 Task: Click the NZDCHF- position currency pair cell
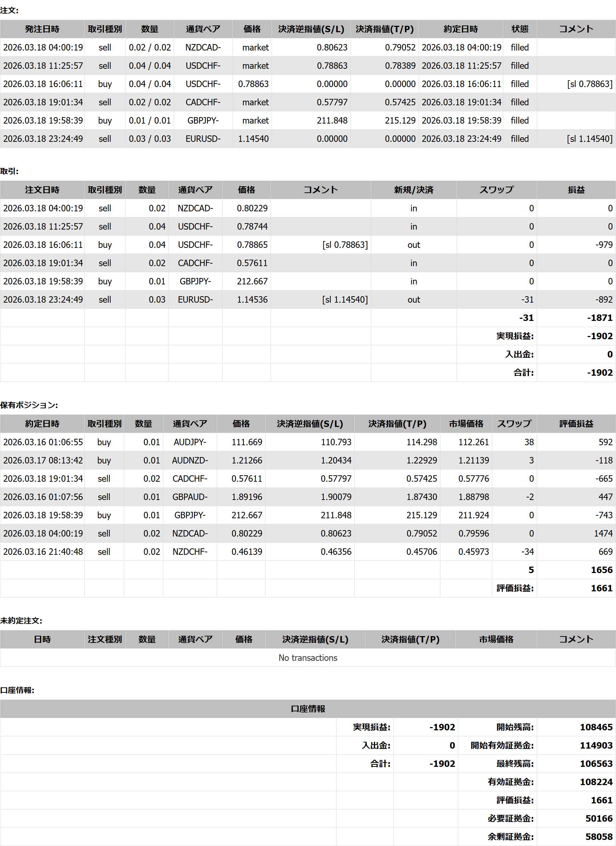[190, 552]
